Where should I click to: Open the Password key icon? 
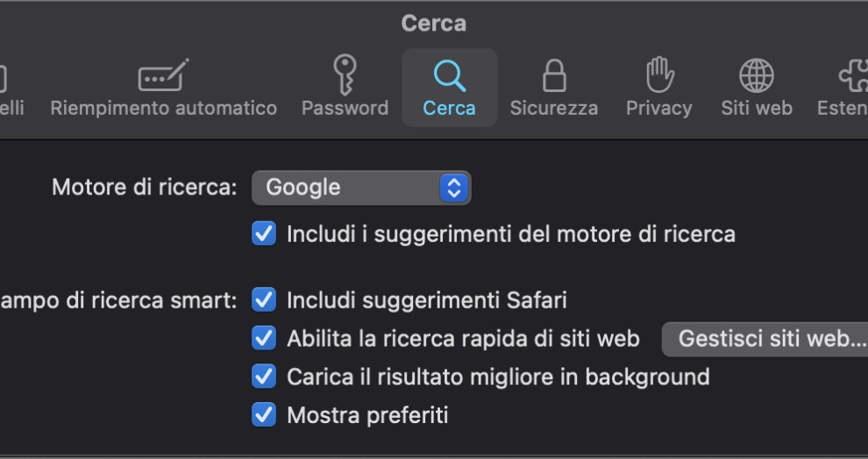tap(345, 75)
